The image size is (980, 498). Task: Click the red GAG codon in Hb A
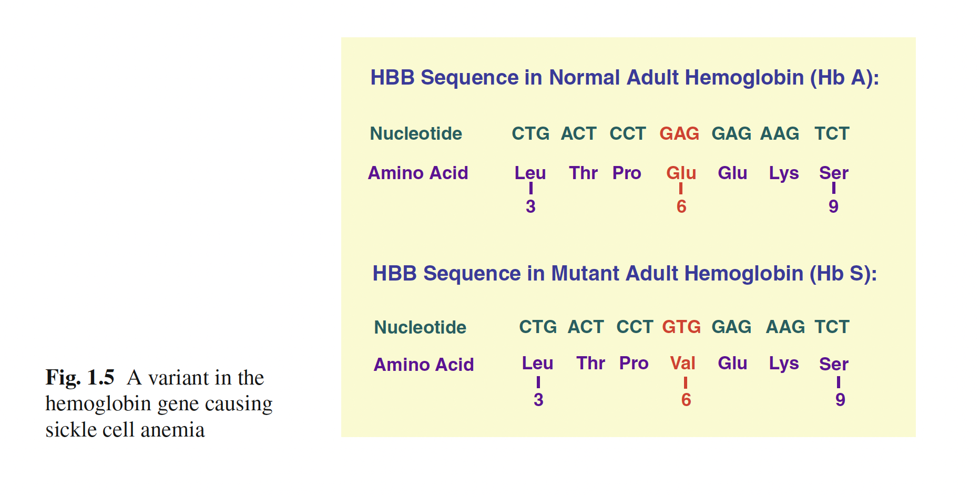(x=679, y=133)
